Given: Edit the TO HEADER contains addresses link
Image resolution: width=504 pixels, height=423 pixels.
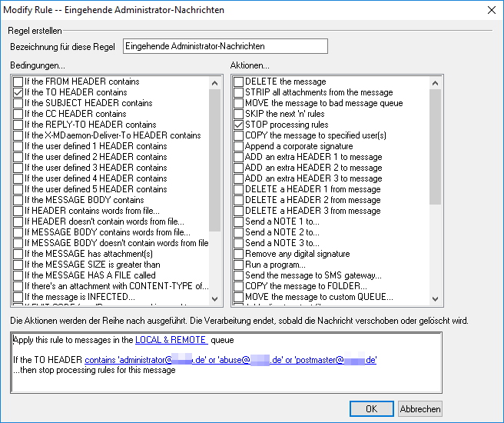Looking at the screenshot, I should pyautogui.click(x=230, y=359).
